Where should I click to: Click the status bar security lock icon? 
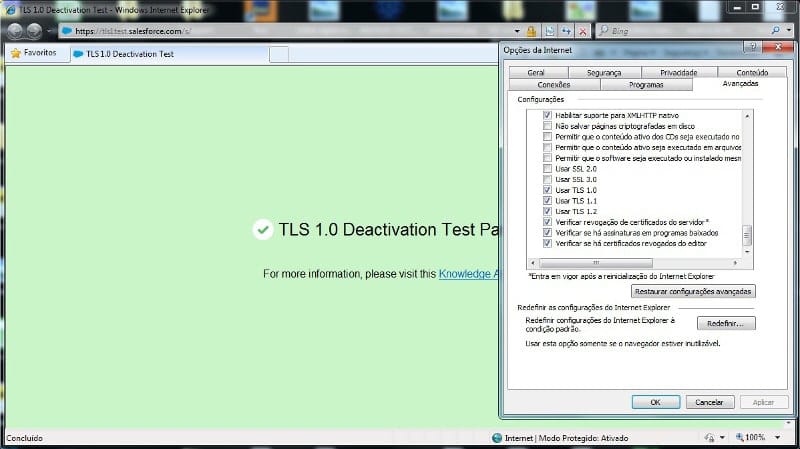709,438
